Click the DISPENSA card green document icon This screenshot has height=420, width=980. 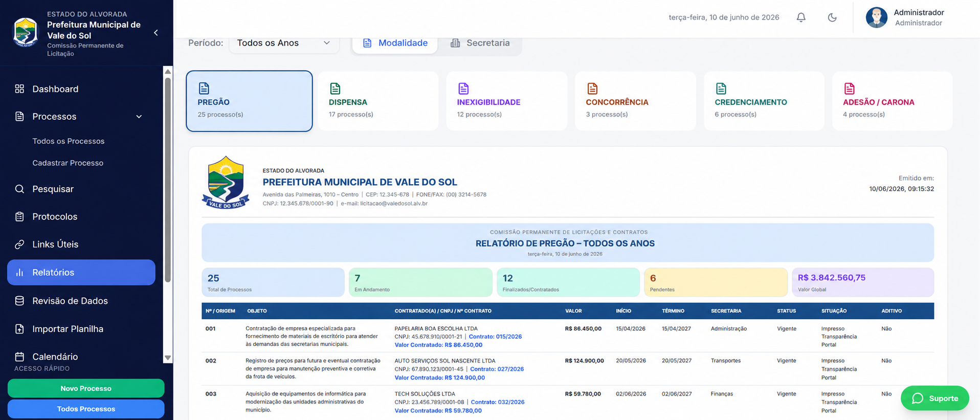coord(335,89)
